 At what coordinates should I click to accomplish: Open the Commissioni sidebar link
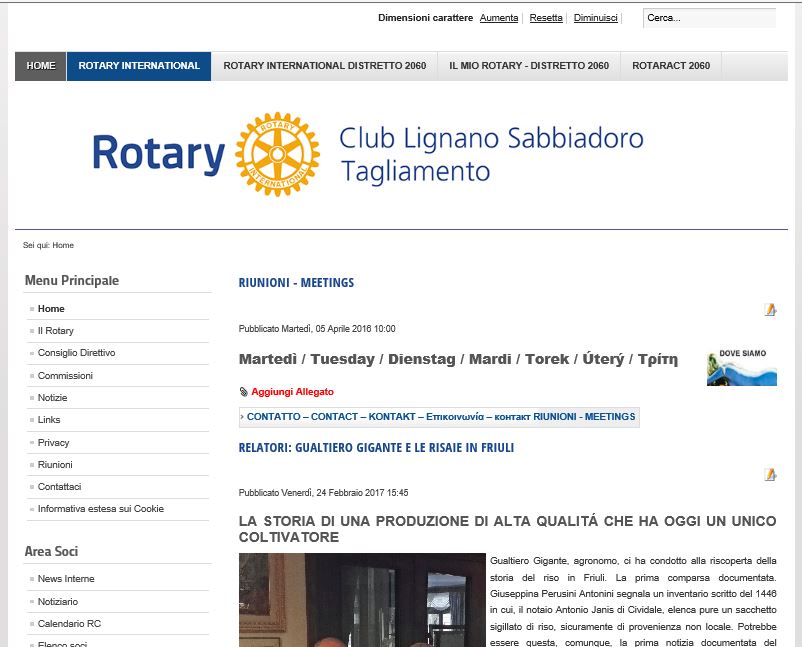click(65, 376)
